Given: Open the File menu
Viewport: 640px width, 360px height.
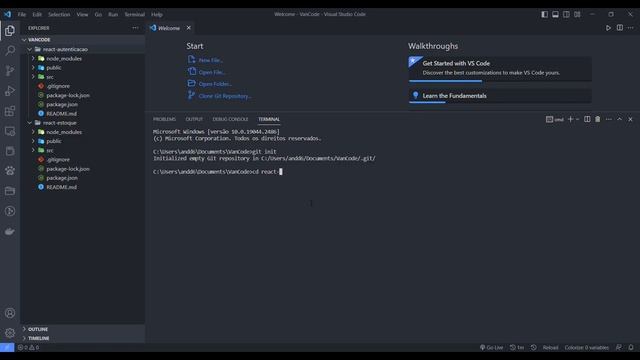Looking at the screenshot, I should tap(22, 14).
